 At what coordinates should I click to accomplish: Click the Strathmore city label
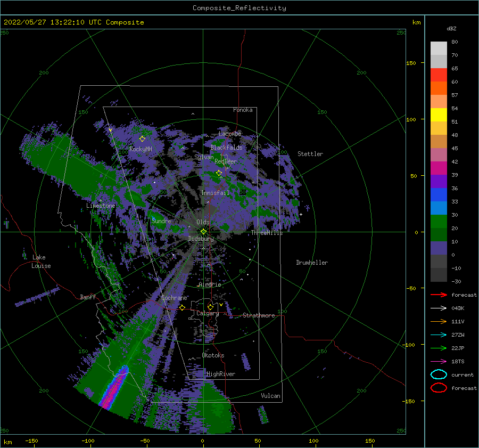coord(259,315)
